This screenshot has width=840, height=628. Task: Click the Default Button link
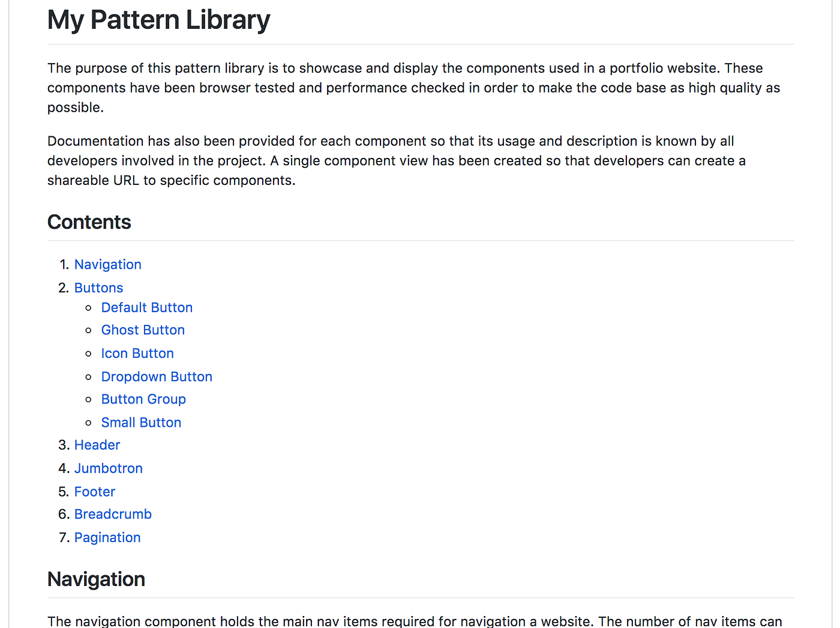click(x=146, y=307)
